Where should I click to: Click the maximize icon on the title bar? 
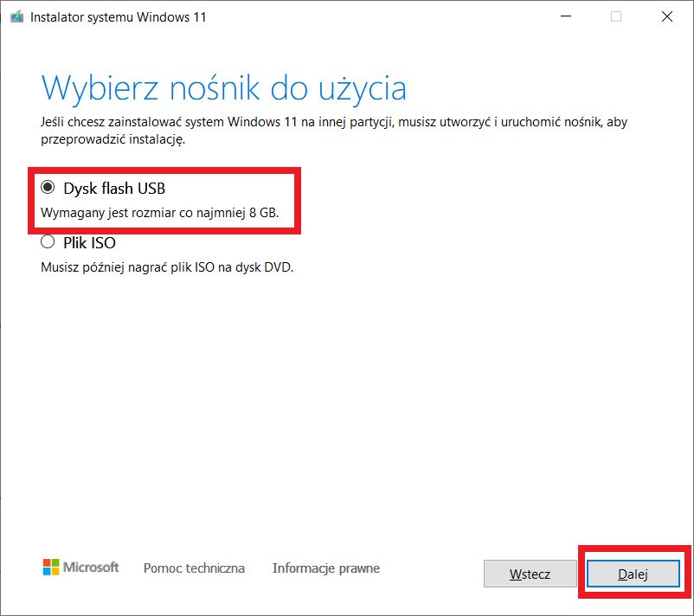(x=614, y=16)
